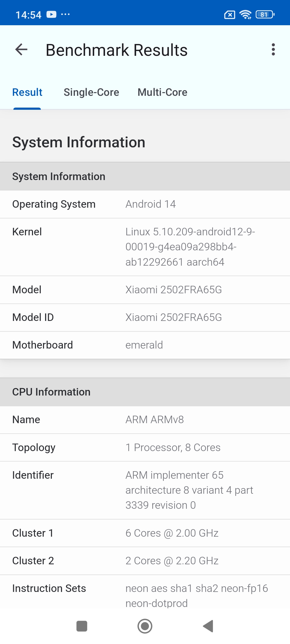Image resolution: width=290 pixels, height=644 pixels.
Task: Tap the Operating System row
Action: coord(145,204)
